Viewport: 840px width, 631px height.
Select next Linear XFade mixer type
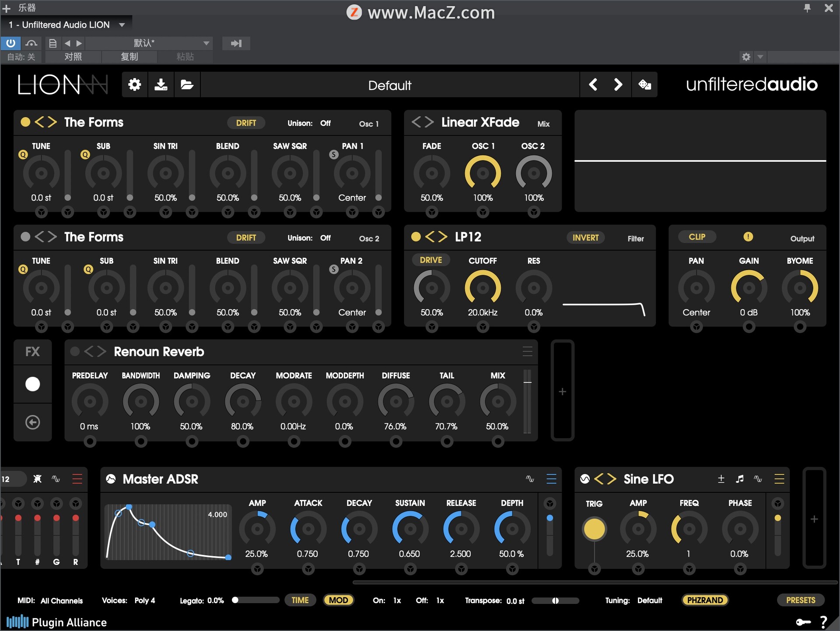[x=429, y=122]
